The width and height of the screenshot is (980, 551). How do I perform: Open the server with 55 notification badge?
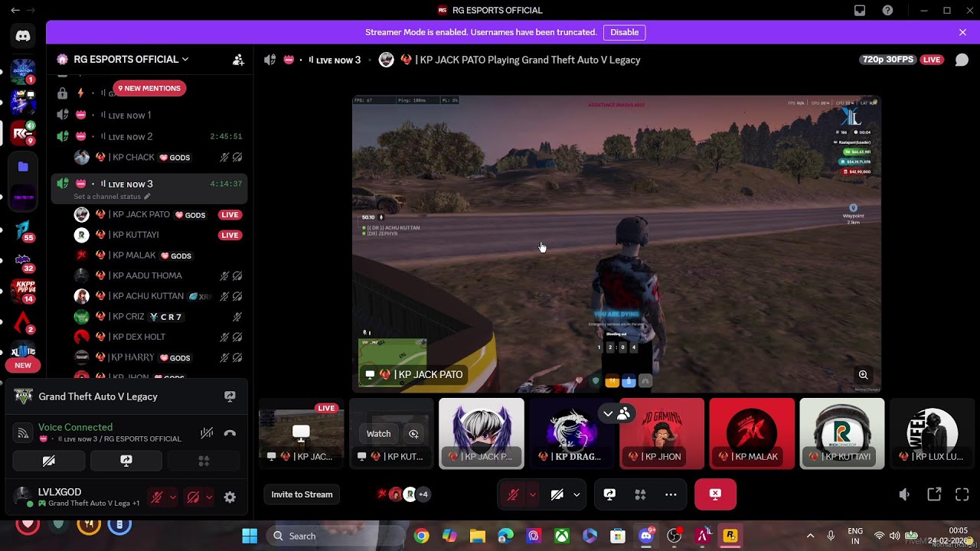(23, 230)
